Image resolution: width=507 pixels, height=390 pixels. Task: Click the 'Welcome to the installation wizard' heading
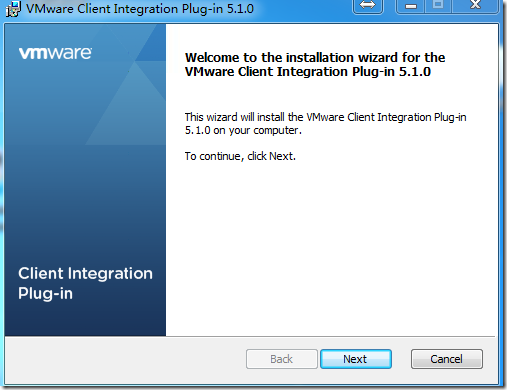coord(315,65)
